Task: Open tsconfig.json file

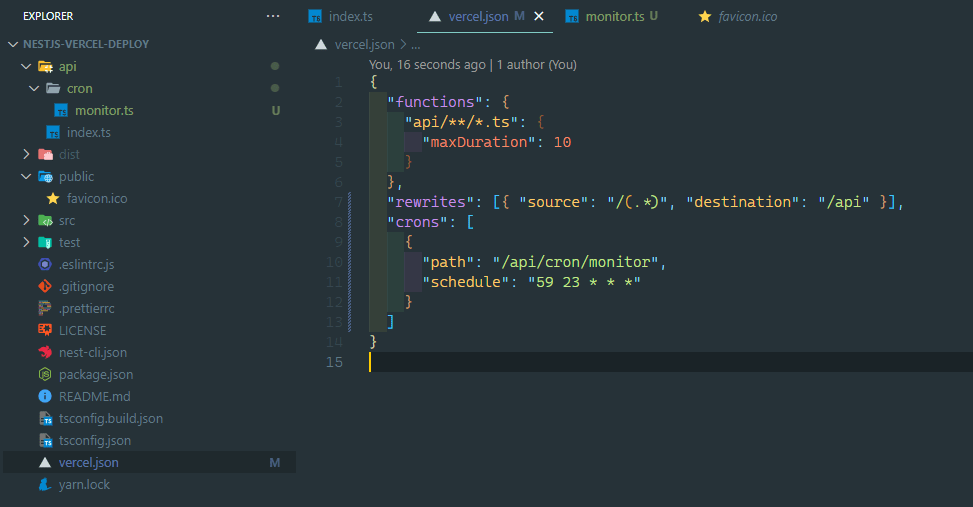Action: (x=94, y=440)
